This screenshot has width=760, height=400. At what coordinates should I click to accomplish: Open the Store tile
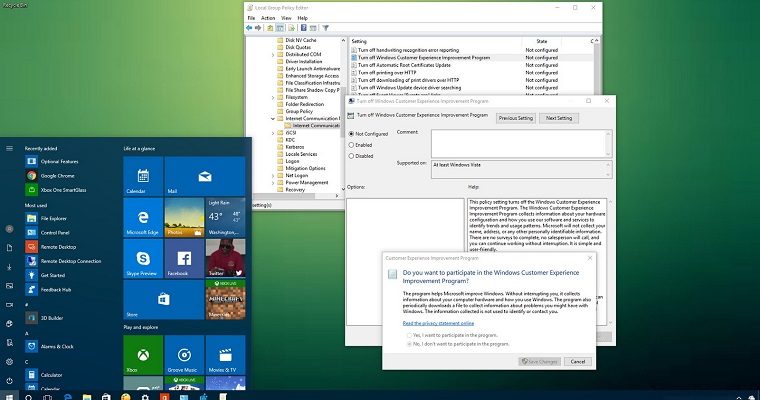pos(163,300)
